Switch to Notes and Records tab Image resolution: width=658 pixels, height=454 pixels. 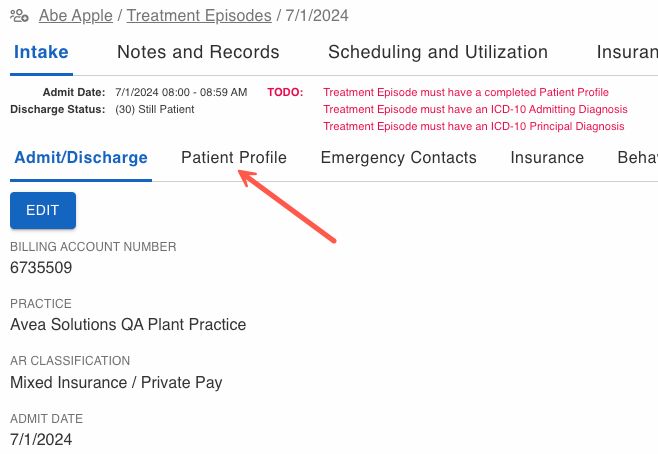coord(198,52)
